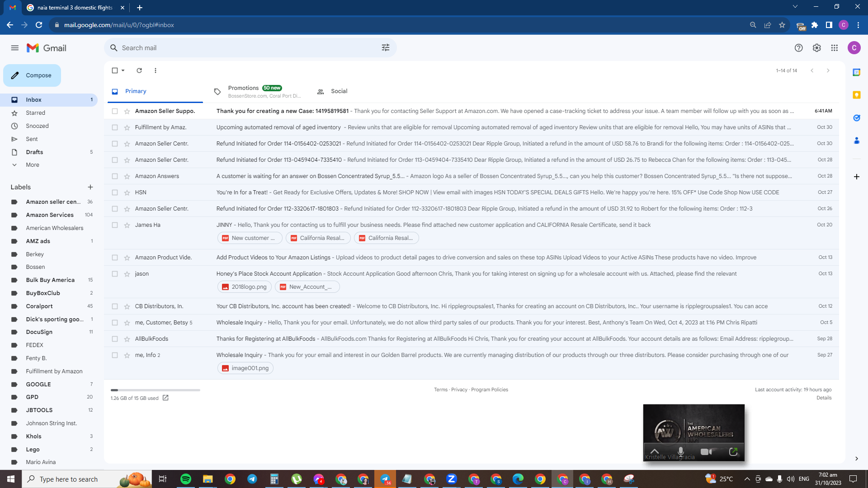This screenshot has height=488, width=868.
Task: Select the Fulfillment by Amazon email checkbox
Action: (115, 127)
